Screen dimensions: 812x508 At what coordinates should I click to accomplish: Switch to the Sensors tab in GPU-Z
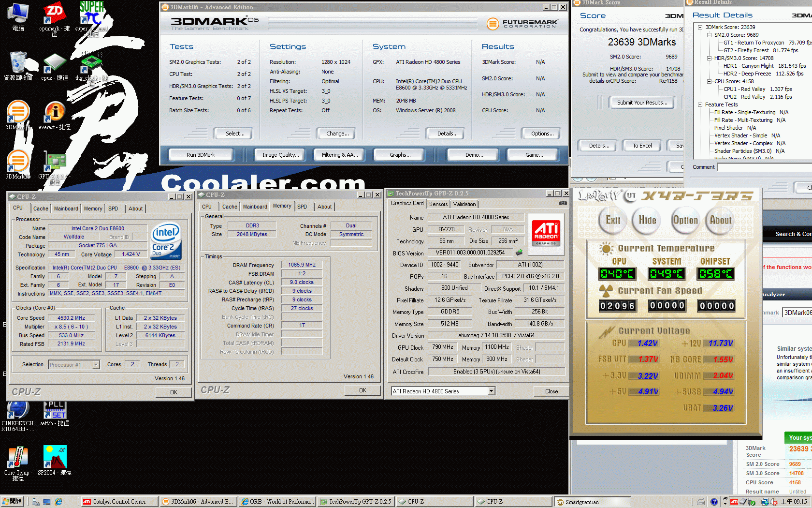coord(438,204)
